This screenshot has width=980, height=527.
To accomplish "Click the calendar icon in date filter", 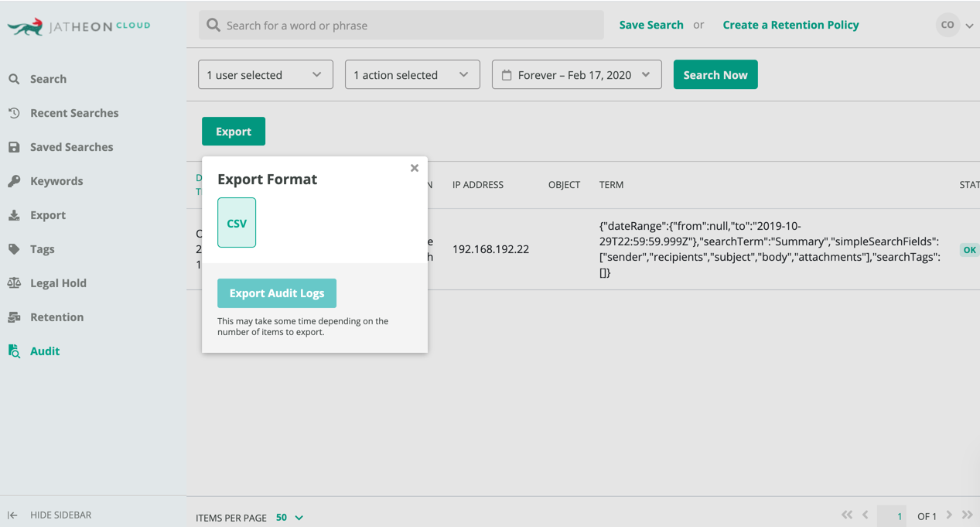I will pyautogui.click(x=507, y=75).
